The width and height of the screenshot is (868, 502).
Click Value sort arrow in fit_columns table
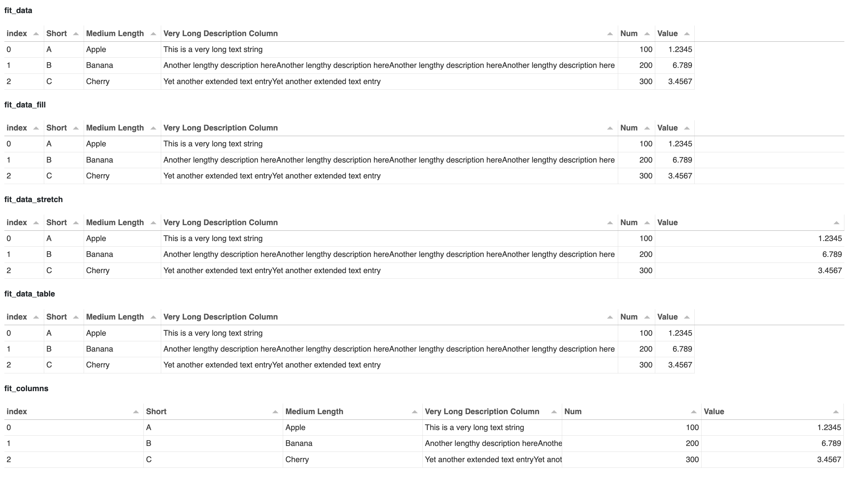pos(836,412)
